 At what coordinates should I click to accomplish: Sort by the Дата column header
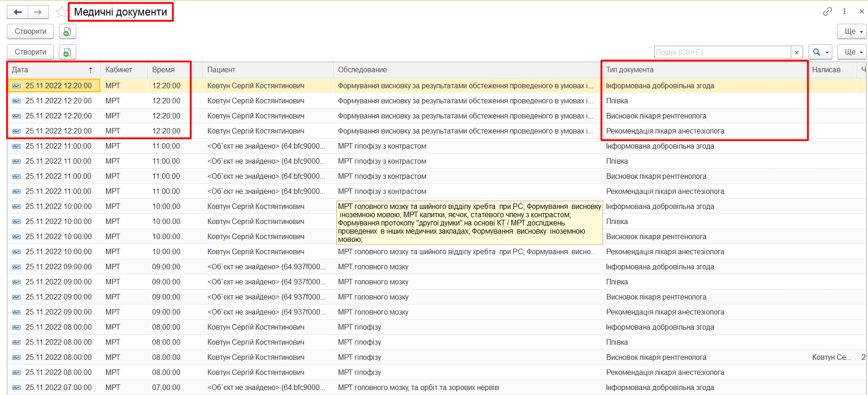click(x=50, y=70)
